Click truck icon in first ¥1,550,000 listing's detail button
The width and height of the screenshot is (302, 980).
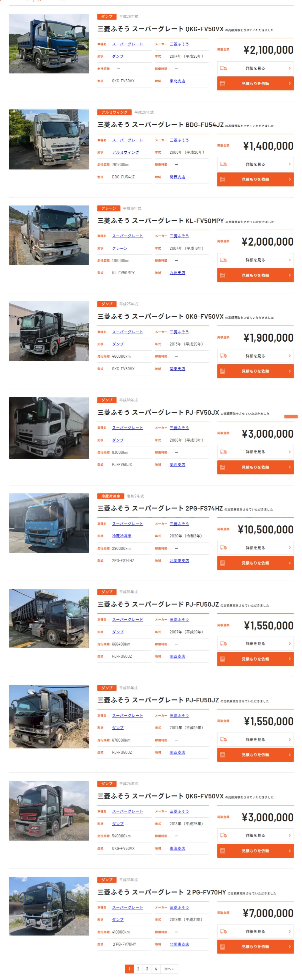(x=223, y=644)
